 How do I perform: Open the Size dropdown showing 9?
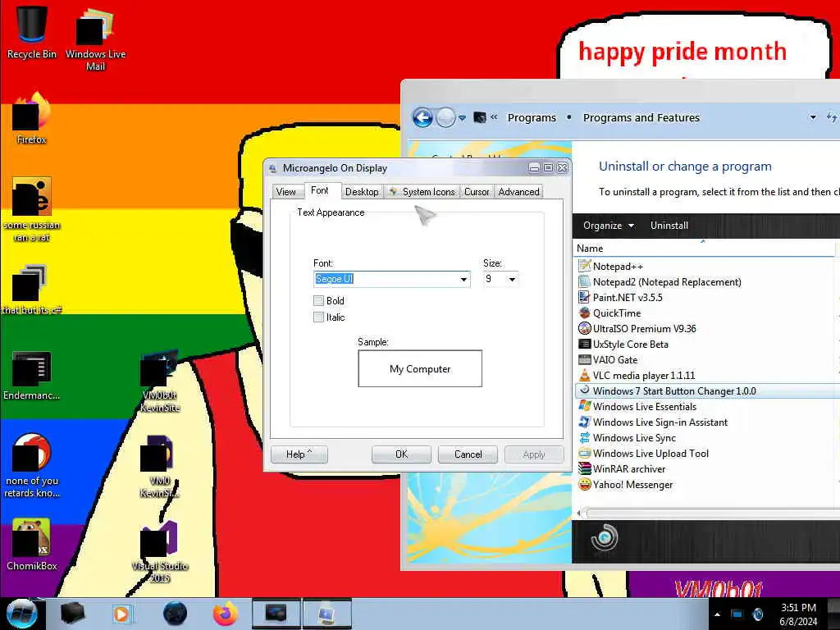click(x=512, y=279)
